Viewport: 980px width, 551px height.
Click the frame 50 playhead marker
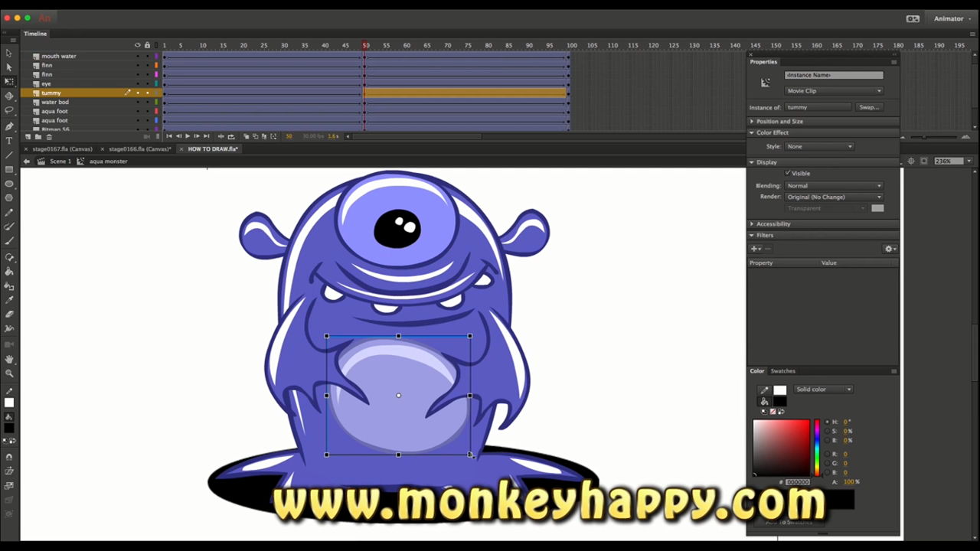click(x=365, y=45)
